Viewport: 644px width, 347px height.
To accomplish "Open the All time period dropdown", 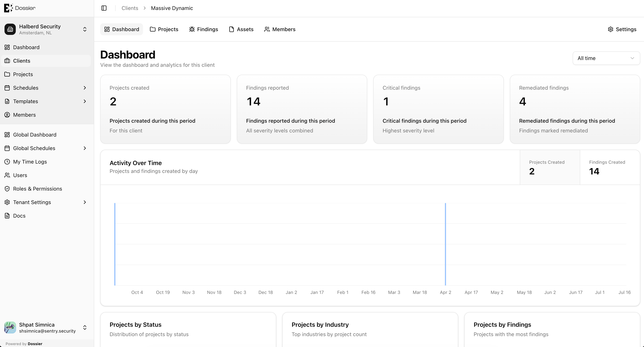I will click(x=606, y=58).
